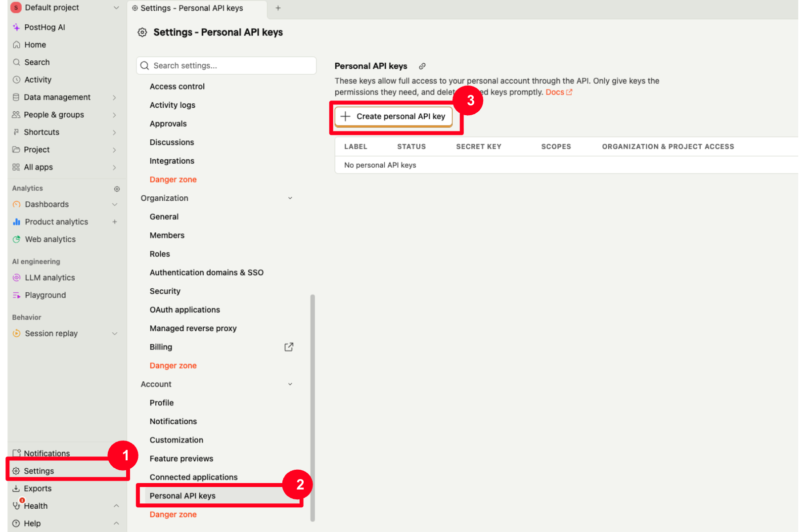Launch the Playground
812x532 pixels.
point(45,295)
